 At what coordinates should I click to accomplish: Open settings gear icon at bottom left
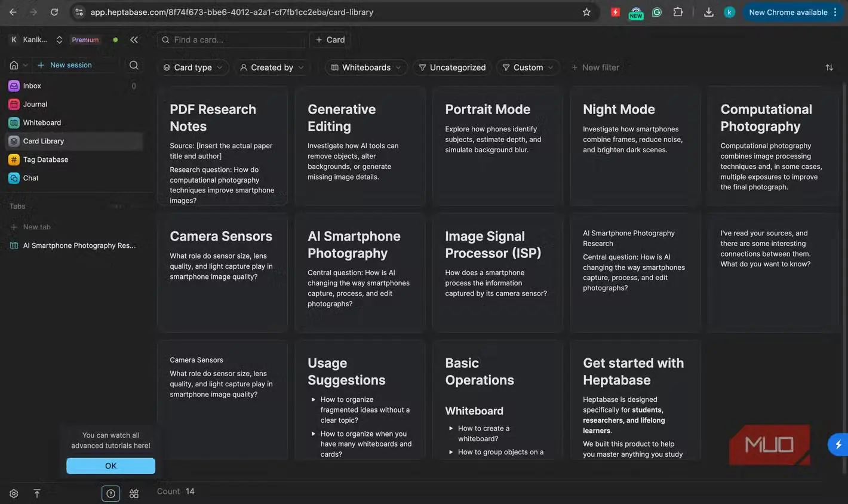click(x=14, y=494)
